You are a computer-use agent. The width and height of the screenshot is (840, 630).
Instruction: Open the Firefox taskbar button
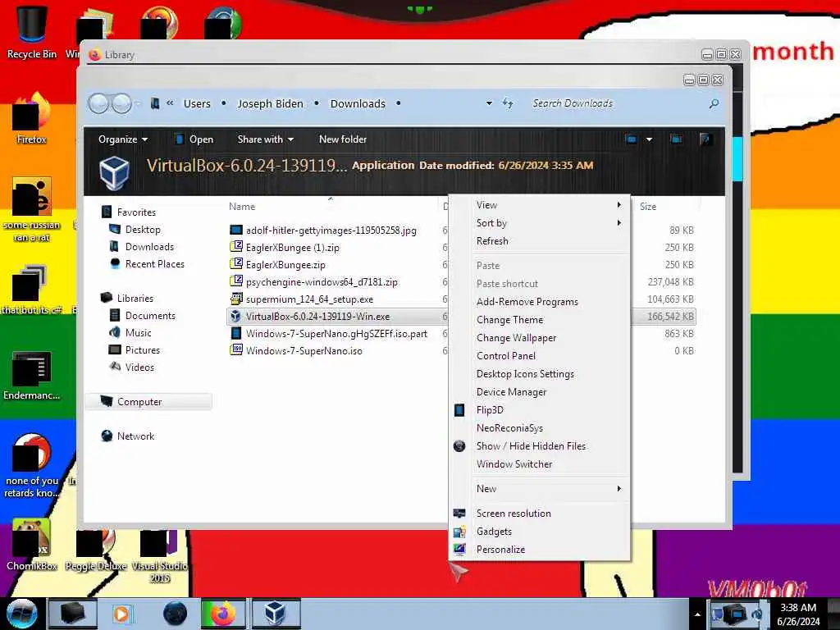point(223,614)
